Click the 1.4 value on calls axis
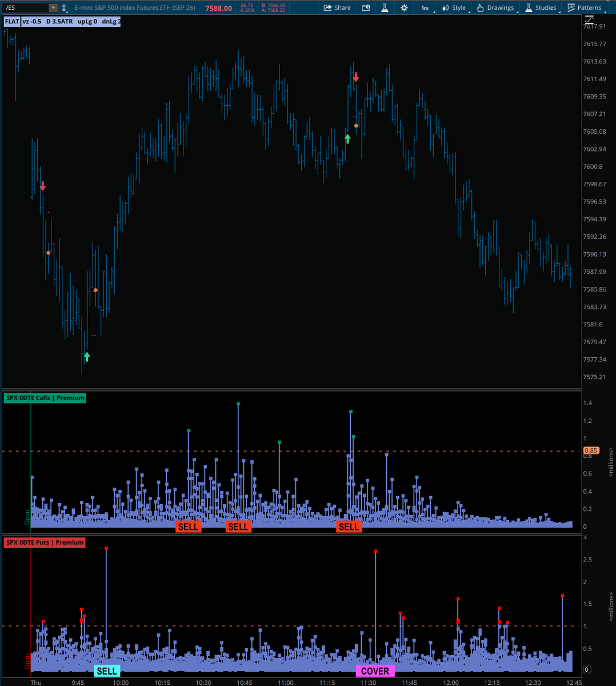The image size is (616, 686). (587, 403)
